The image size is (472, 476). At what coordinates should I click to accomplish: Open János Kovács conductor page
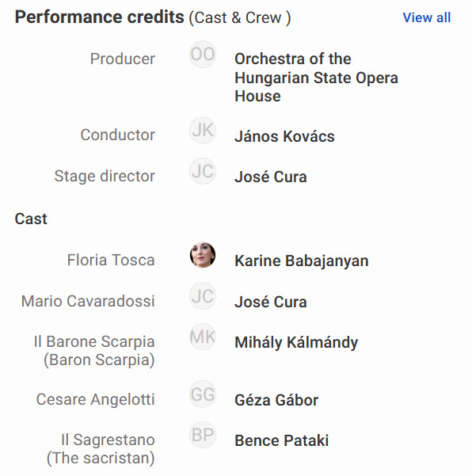[284, 136]
